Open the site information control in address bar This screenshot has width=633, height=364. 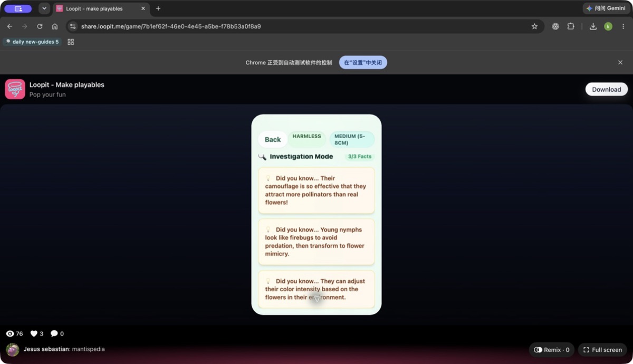pyautogui.click(x=73, y=26)
